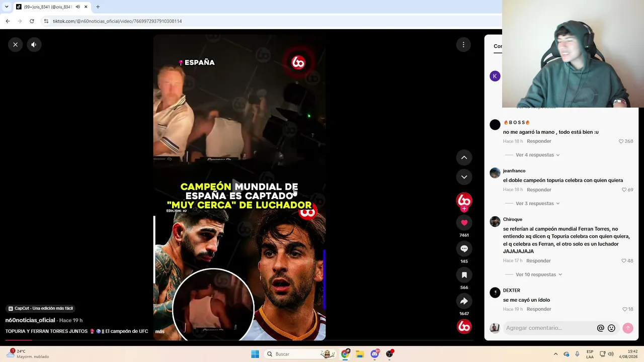Expand the 4 replies under BOSS comment
Image resolution: width=644 pixels, height=362 pixels.
pos(537,155)
